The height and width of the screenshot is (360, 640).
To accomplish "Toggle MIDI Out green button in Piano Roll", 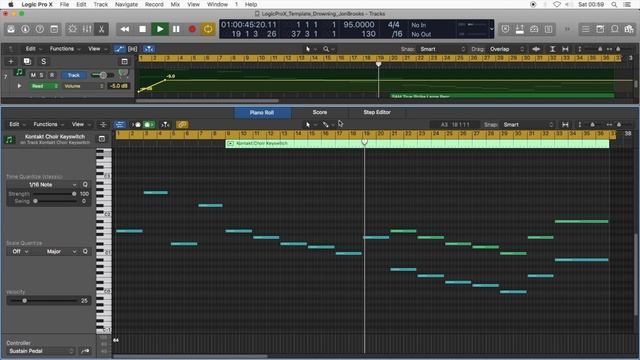I will 149,124.
